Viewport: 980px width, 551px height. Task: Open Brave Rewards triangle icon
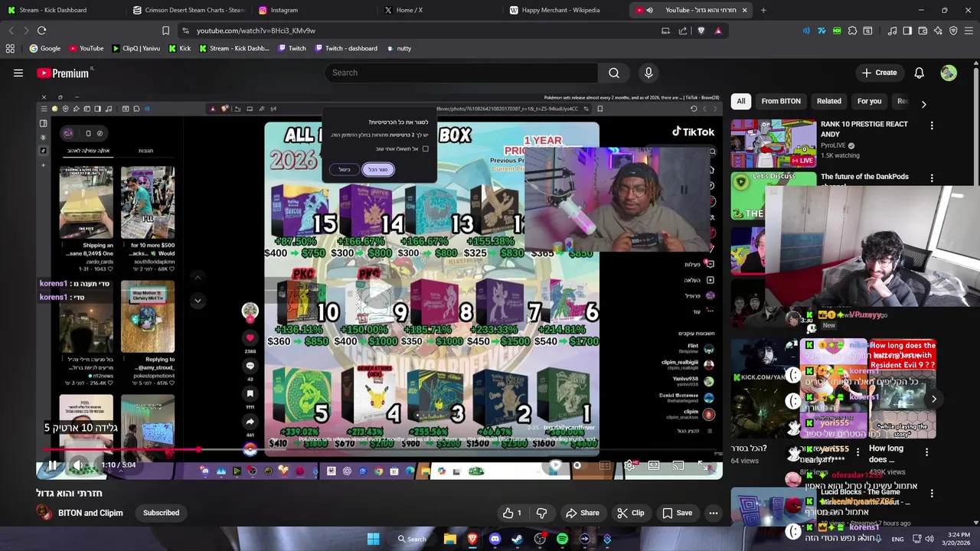tap(718, 31)
